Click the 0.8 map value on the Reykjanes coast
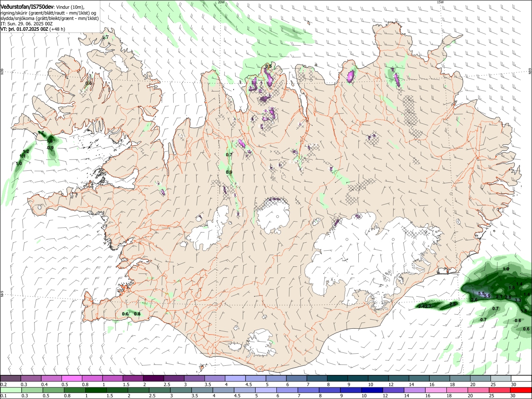The image size is (532, 399). [x=137, y=314]
